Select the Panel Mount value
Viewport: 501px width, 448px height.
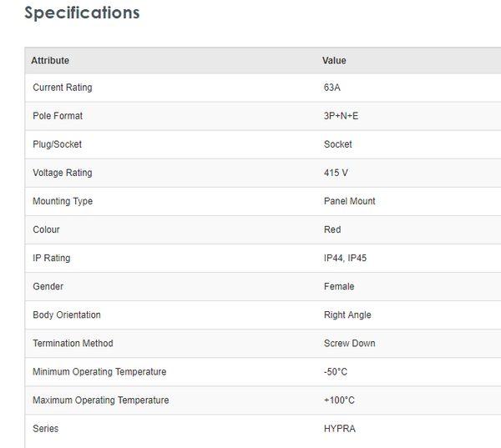click(350, 201)
